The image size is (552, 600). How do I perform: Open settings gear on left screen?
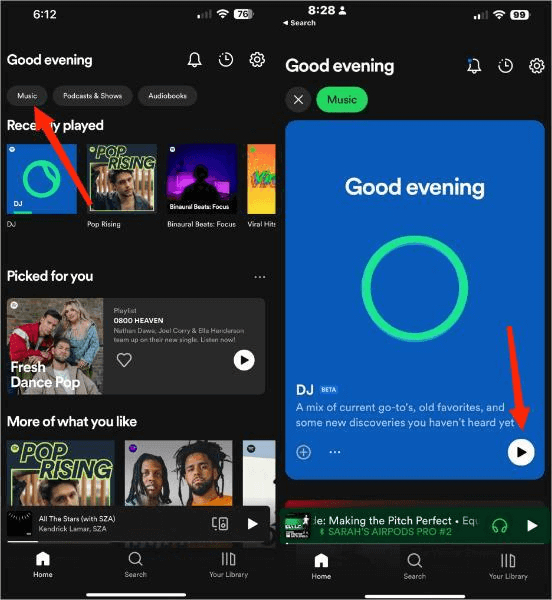click(257, 60)
